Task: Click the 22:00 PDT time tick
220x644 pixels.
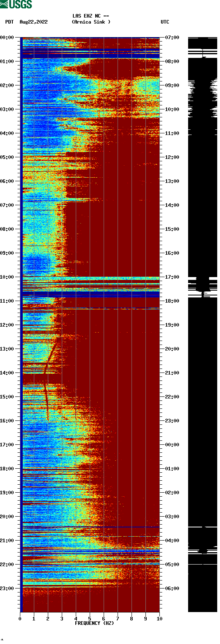Action: coord(7,565)
